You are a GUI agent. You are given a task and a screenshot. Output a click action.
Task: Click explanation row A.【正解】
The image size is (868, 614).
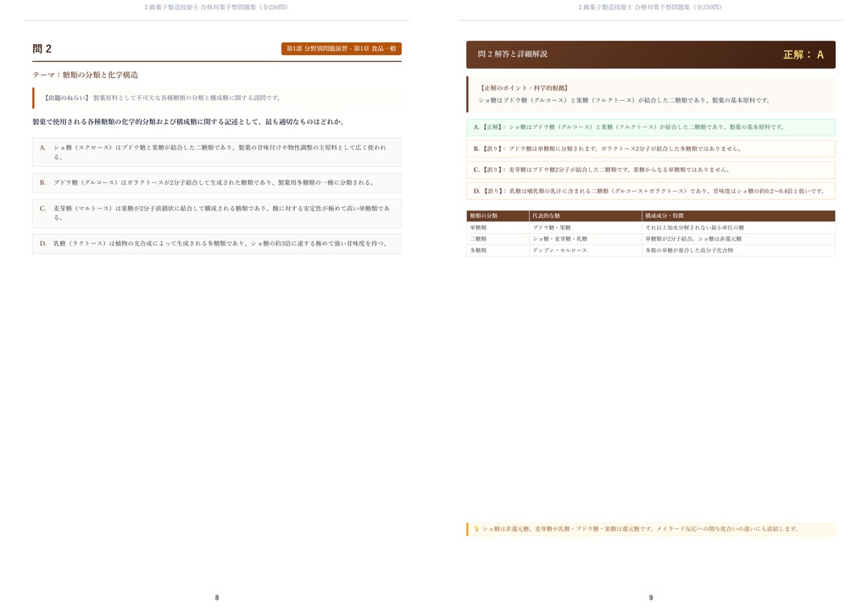click(x=650, y=127)
